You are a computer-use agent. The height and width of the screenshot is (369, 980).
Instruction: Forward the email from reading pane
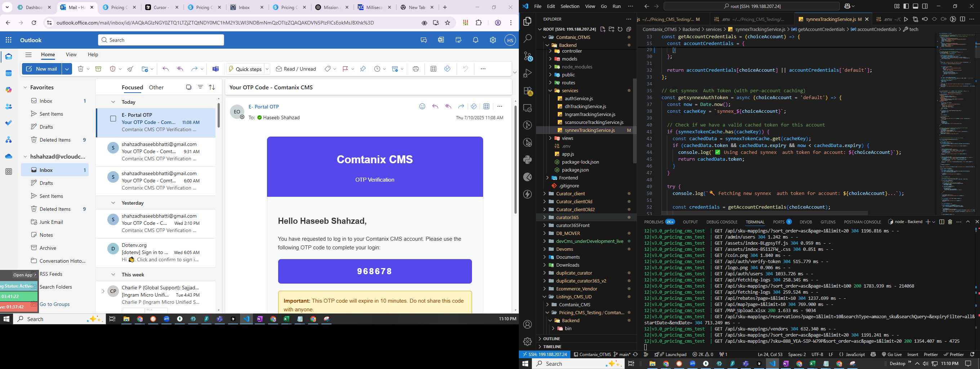click(461, 107)
